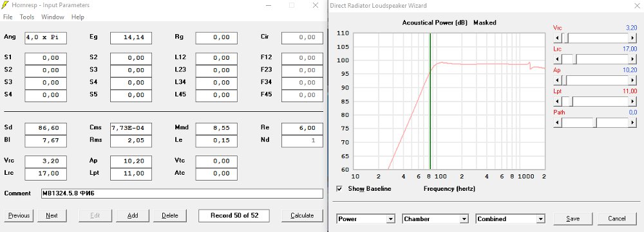Viewport: 644px width, 232px height.
Task: Click the Path slider left arrow
Action: pos(557,122)
